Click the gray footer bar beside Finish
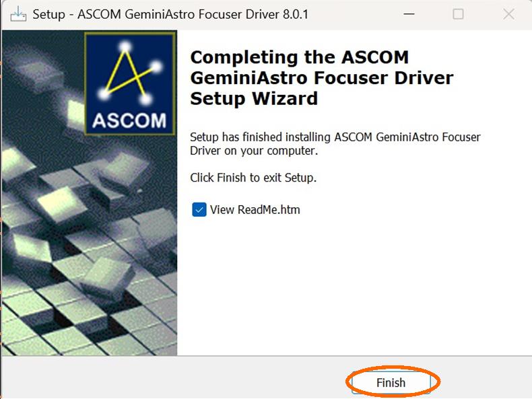Screen dimensions: 532x399 tap(176, 377)
